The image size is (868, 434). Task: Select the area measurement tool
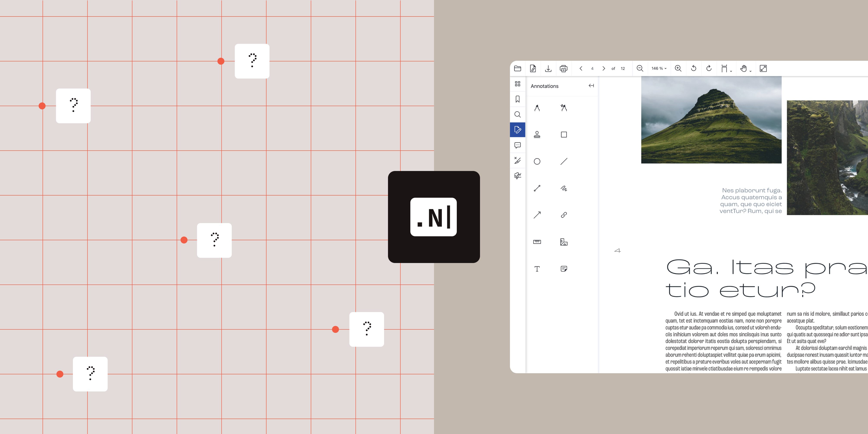tap(563, 242)
